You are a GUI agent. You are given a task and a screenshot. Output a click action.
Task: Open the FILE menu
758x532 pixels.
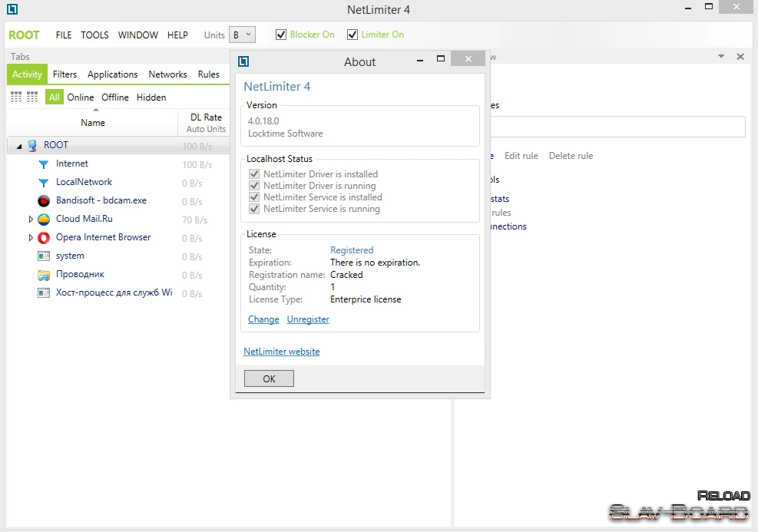click(x=63, y=35)
